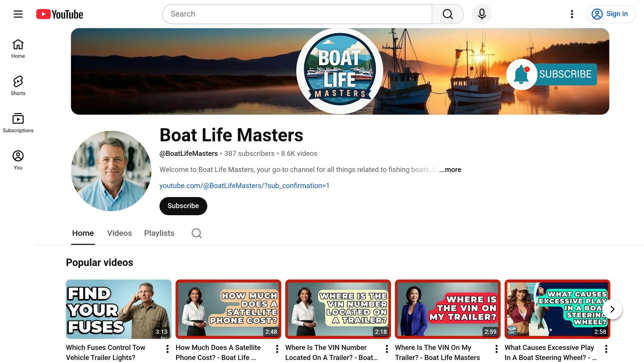This screenshot has height=362, width=644.
Task: Select the channel Home tab
Action: point(83,233)
